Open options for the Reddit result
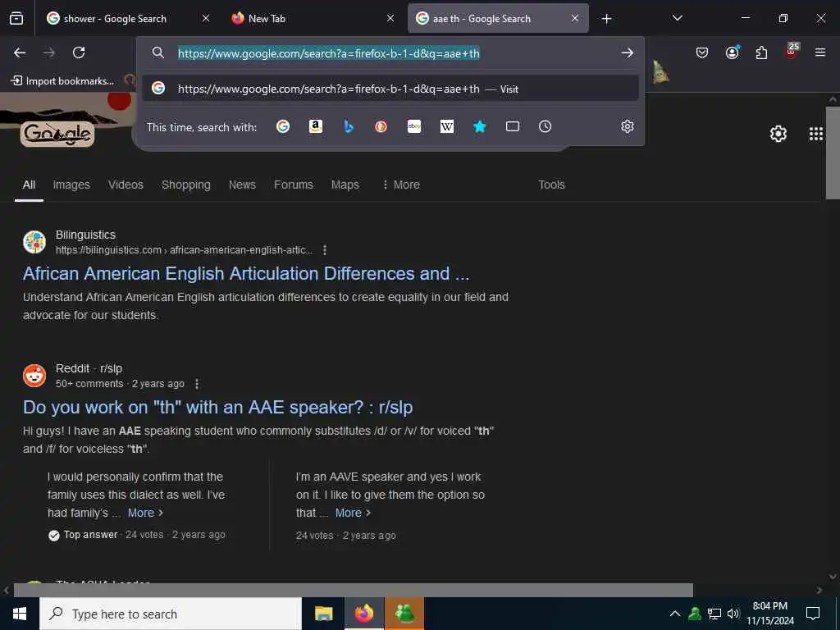 point(197,384)
